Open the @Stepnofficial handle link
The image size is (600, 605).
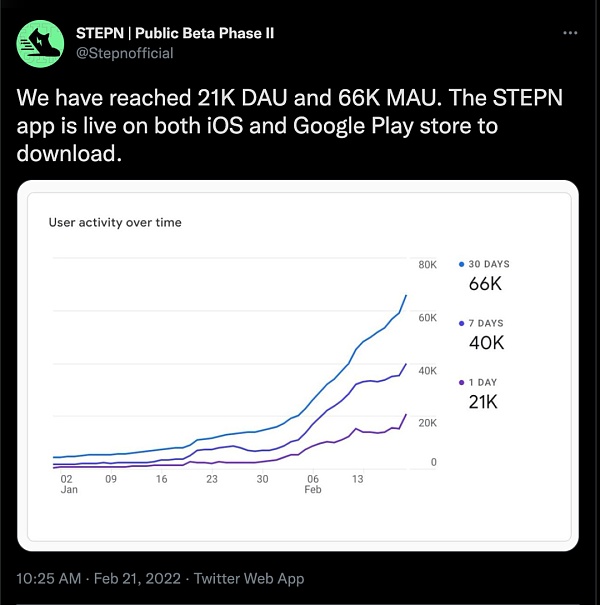[x=125, y=52]
